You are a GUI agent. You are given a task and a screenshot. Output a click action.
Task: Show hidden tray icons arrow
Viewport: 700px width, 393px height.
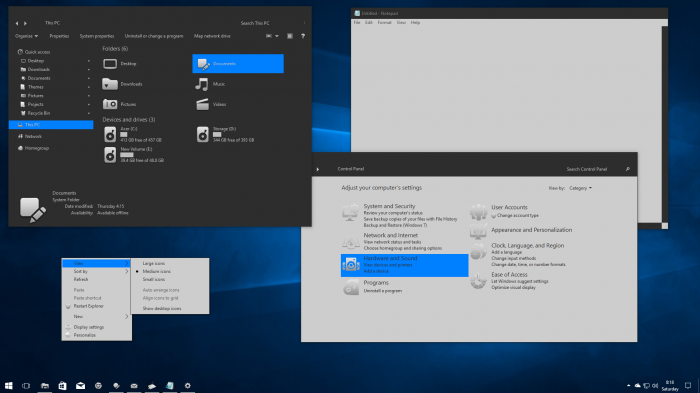tap(629, 385)
